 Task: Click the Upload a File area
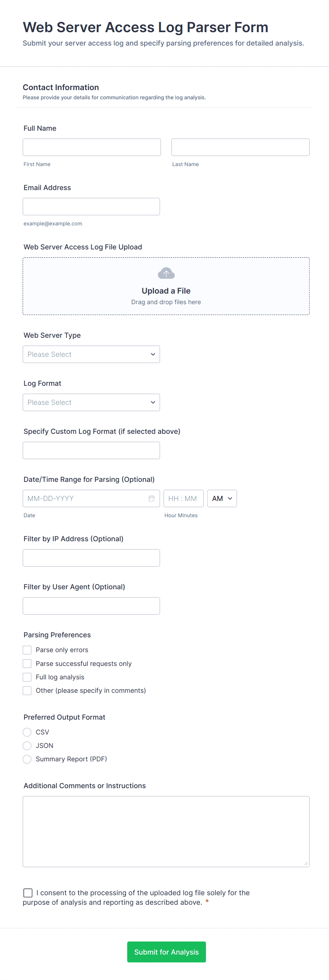point(166,291)
